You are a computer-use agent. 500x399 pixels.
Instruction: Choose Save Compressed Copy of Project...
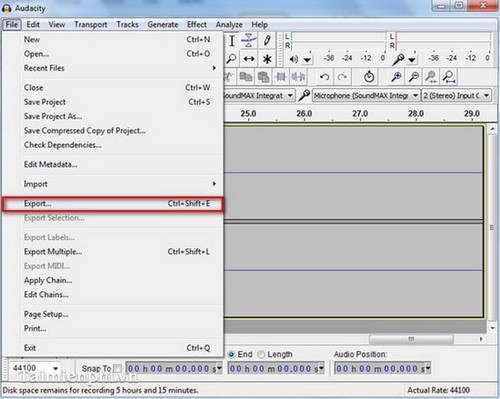[112, 131]
